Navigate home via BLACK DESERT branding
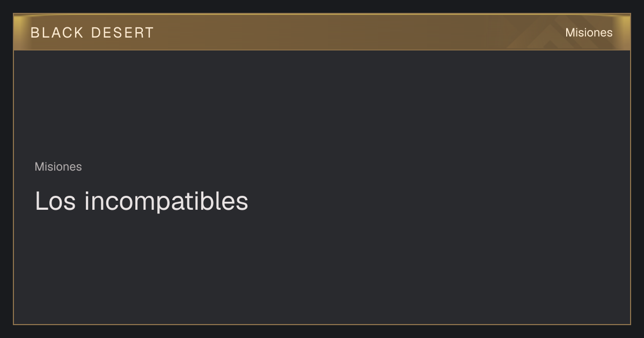 pos(92,33)
